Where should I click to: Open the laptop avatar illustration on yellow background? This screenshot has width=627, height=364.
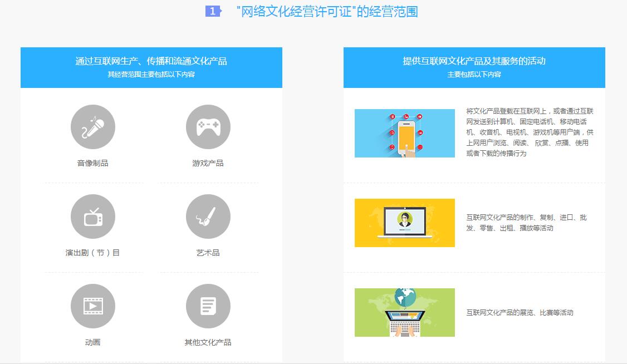pyautogui.click(x=404, y=223)
